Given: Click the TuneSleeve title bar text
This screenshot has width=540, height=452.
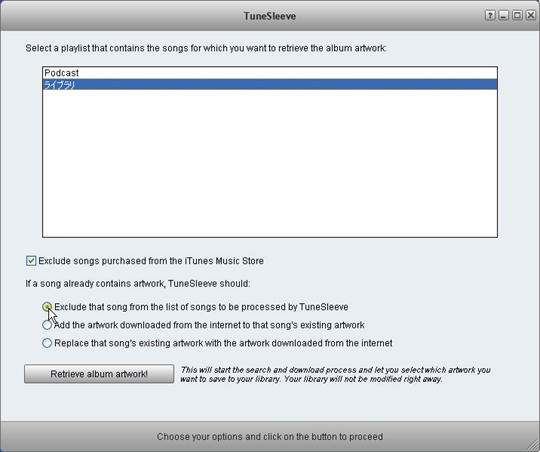Looking at the screenshot, I should click(x=270, y=16).
